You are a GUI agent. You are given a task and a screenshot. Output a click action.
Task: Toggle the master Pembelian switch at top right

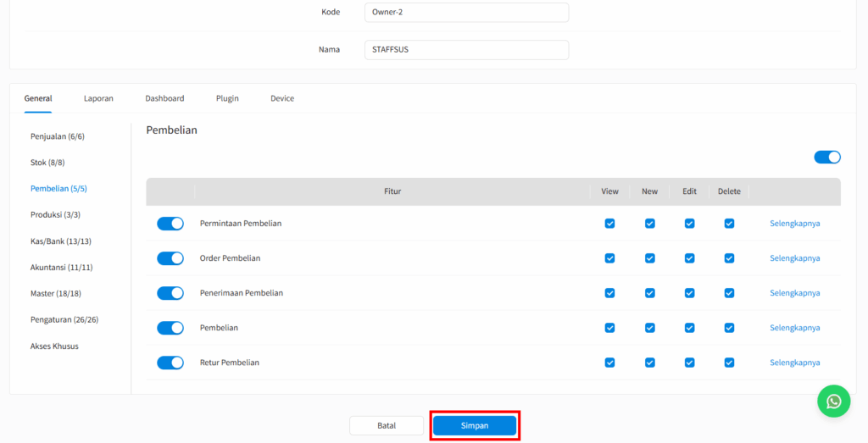tap(826, 157)
